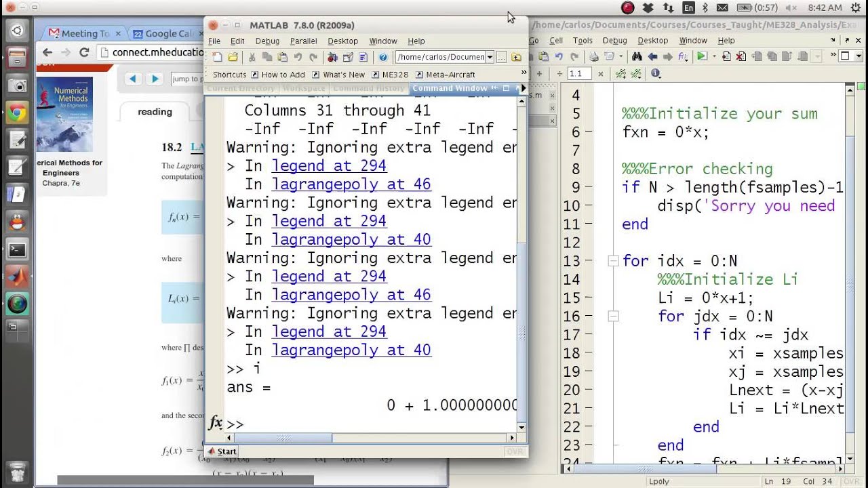Open File menu in MATLAB window
868x488 pixels.
click(214, 41)
